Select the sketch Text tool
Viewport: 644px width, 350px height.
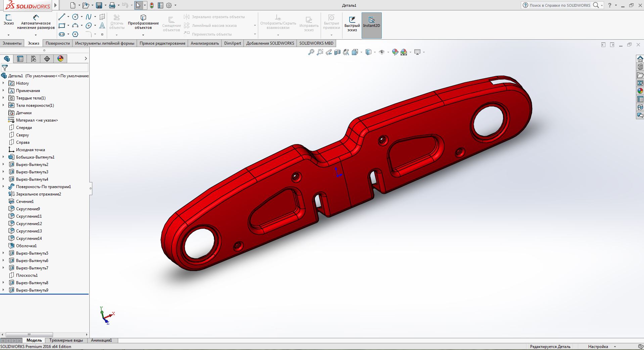102,26
